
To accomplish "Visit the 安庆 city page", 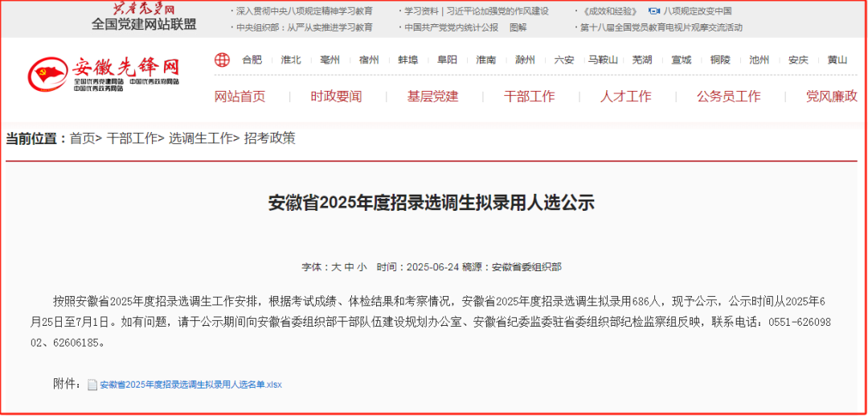I will (798, 60).
